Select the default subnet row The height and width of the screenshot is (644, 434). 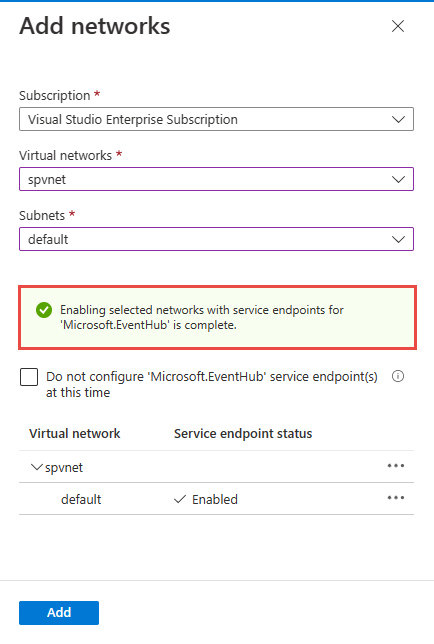point(216,499)
